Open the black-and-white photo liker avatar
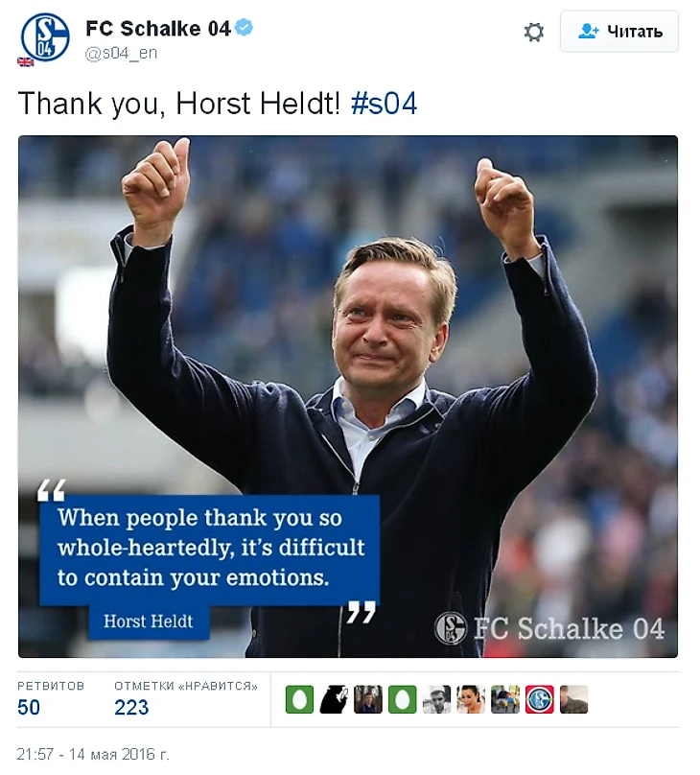 436,699
